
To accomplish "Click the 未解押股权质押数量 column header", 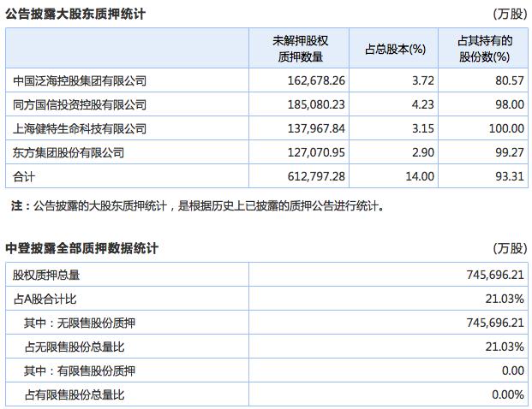I will click(300, 49).
